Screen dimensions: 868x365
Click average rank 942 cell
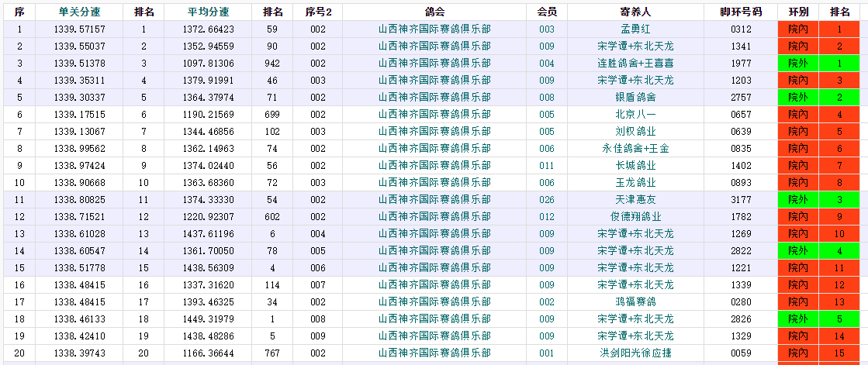(272, 64)
